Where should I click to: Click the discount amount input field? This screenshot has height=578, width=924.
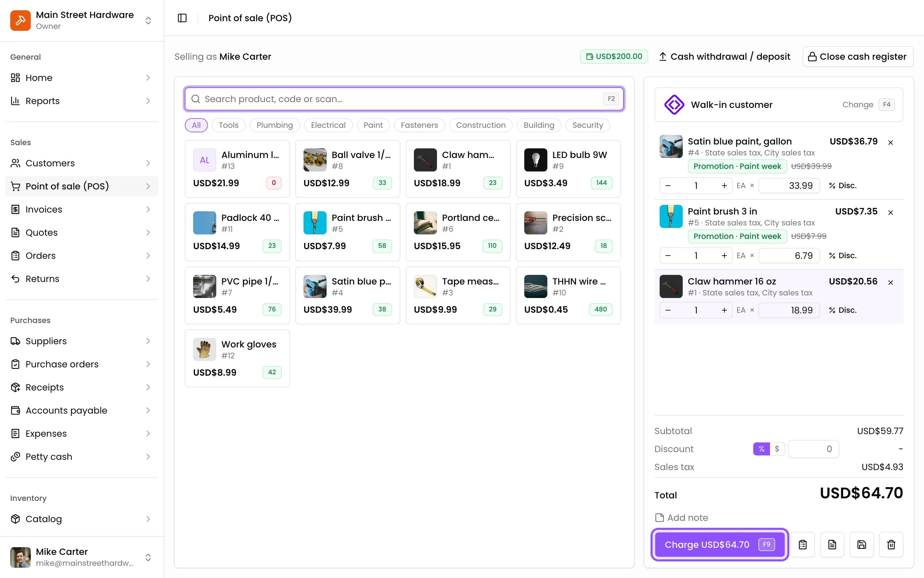813,448
